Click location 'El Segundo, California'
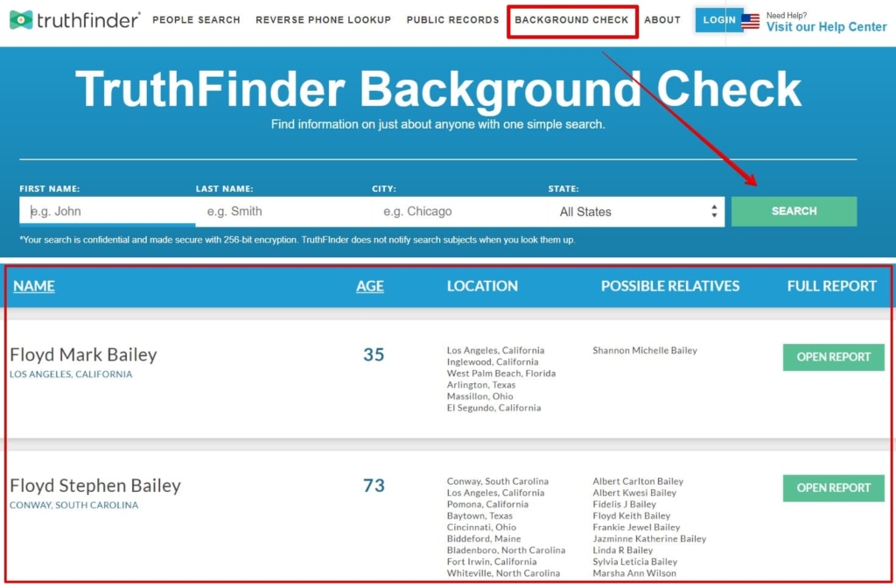Viewport: 896px width, 588px height. (x=493, y=408)
